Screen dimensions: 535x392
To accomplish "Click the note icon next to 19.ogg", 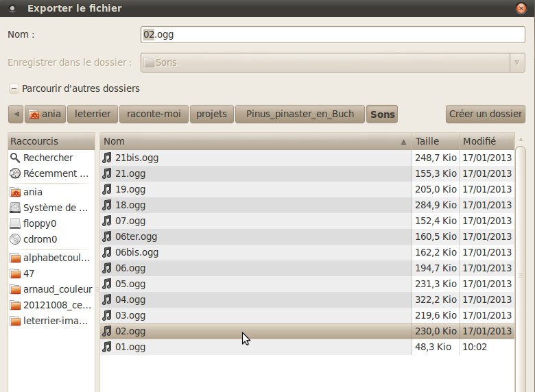I will pos(107,189).
